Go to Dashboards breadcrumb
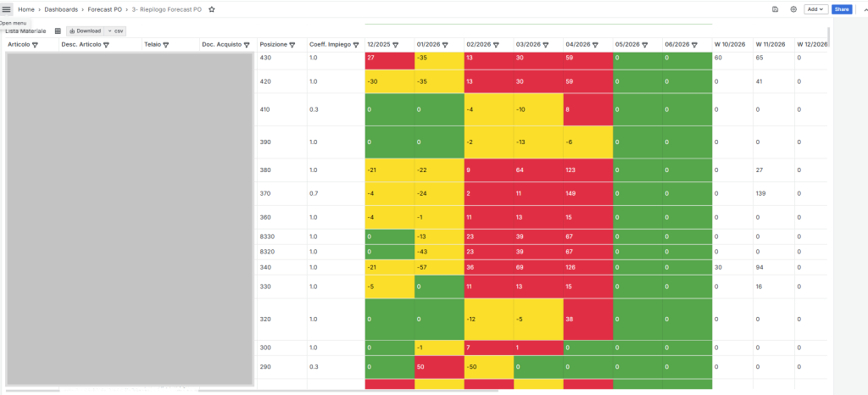The height and width of the screenshot is (395, 868). coord(61,9)
